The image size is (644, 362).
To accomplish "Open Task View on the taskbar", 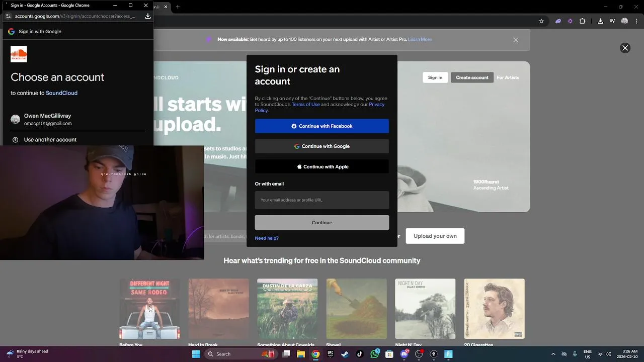I will click(x=286, y=354).
